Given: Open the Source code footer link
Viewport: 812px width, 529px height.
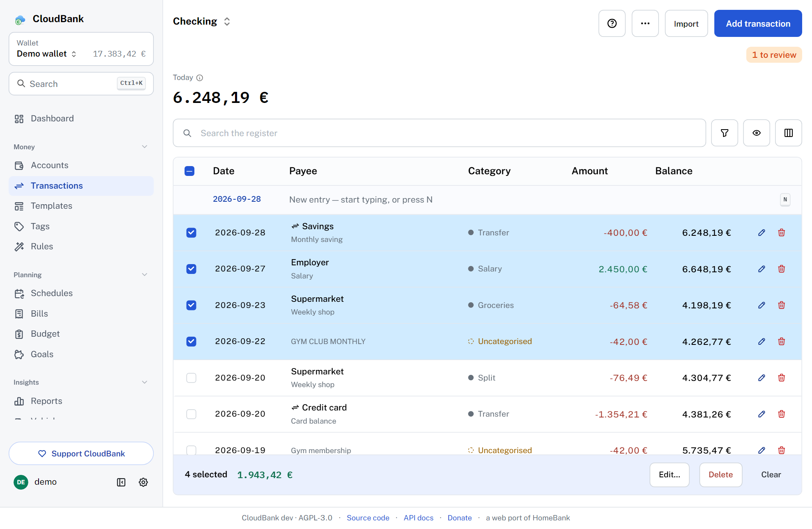Looking at the screenshot, I should (x=368, y=518).
